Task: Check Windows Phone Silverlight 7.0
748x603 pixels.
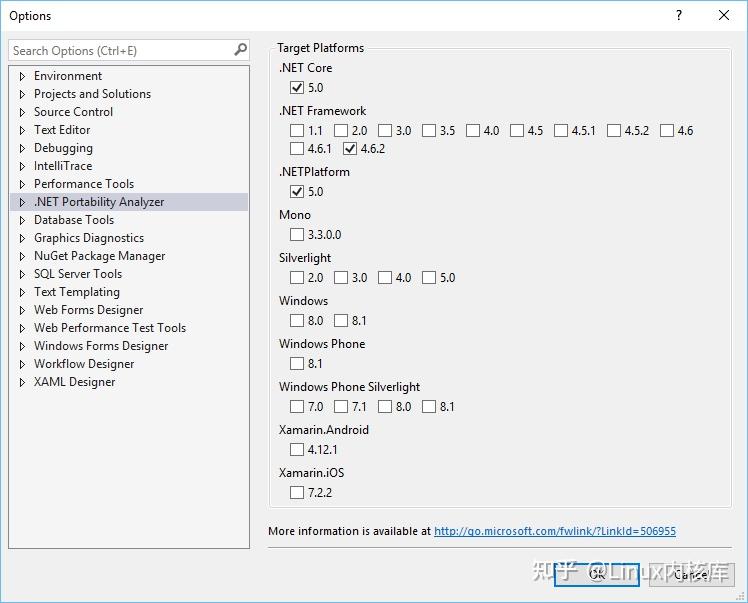Action: pos(297,406)
